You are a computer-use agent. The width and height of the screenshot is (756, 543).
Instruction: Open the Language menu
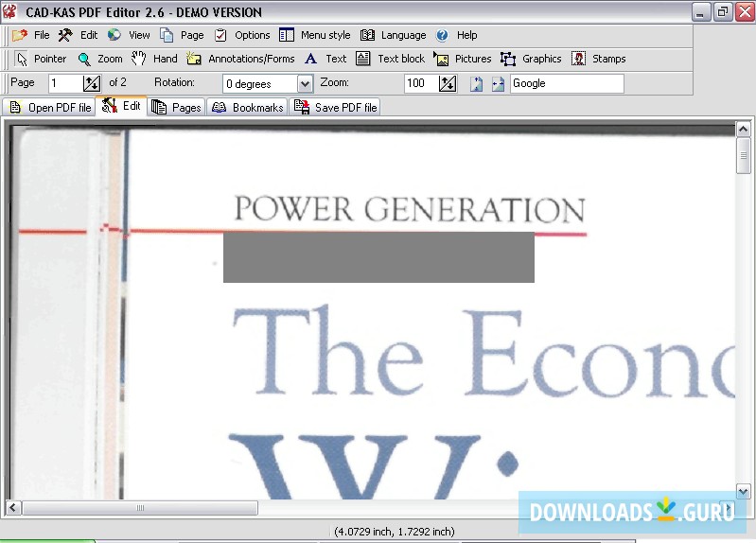point(404,35)
